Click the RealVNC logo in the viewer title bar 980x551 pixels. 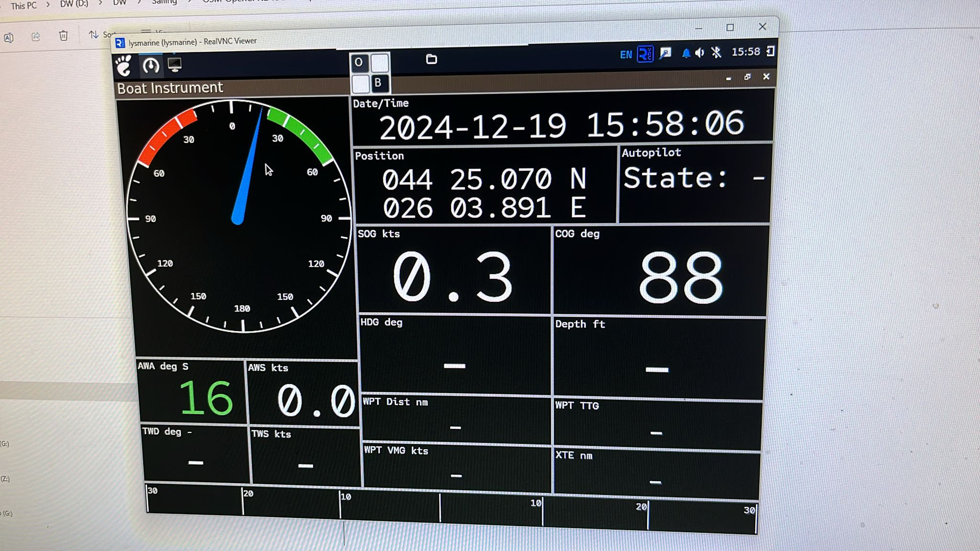pos(120,44)
